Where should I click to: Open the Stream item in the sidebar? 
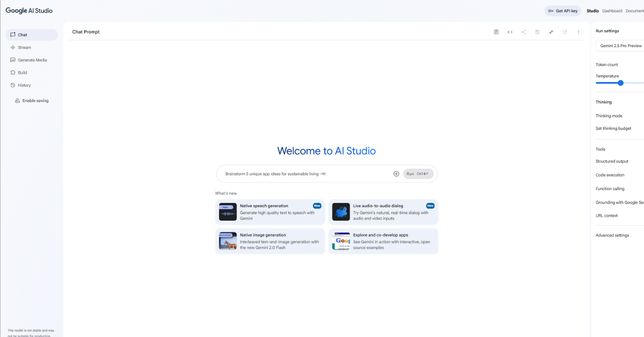(24, 48)
